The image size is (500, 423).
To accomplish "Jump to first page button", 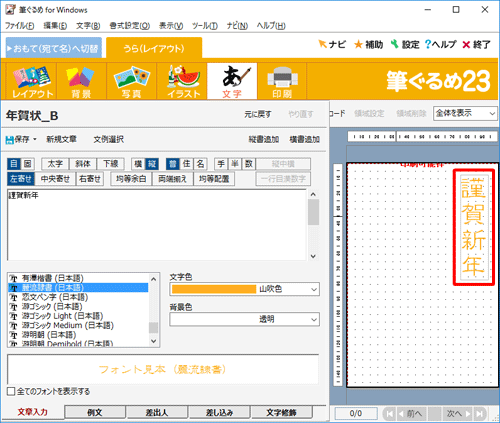I will coord(389,414).
